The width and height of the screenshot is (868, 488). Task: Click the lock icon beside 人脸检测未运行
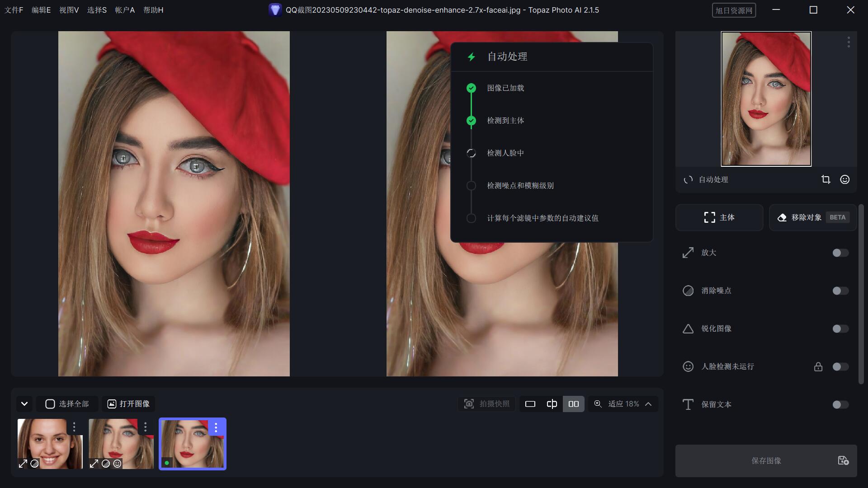[819, 366]
